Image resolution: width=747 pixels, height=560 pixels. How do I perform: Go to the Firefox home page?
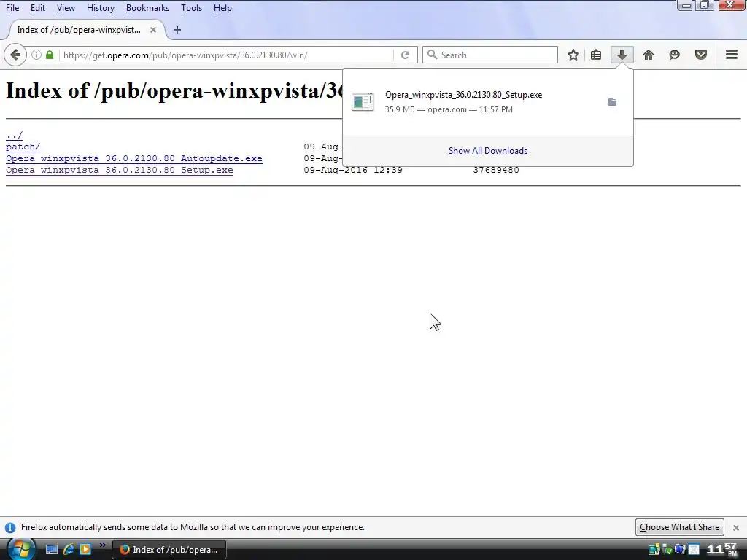649,55
